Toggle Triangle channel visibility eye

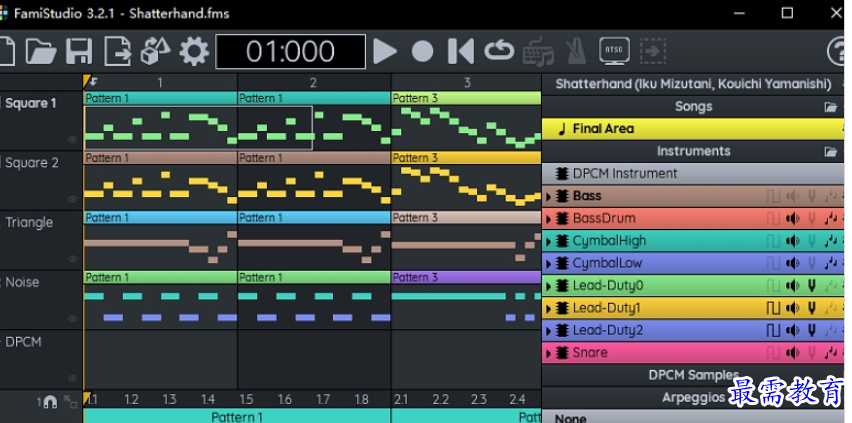(x=73, y=259)
